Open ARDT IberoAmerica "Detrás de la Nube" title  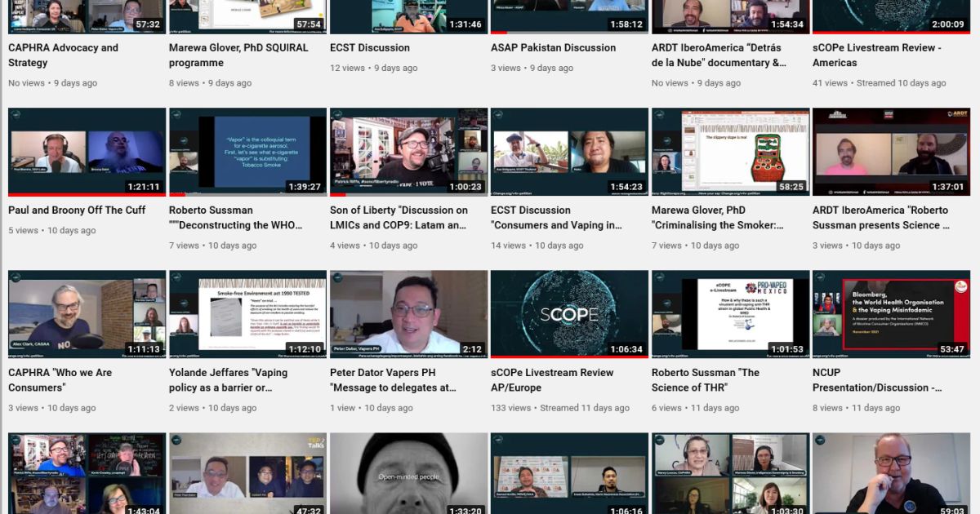pos(719,55)
